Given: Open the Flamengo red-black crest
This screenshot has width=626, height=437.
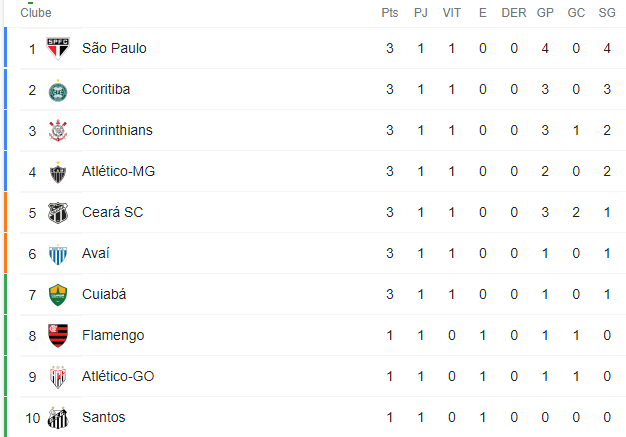Looking at the screenshot, I should (x=58, y=336).
